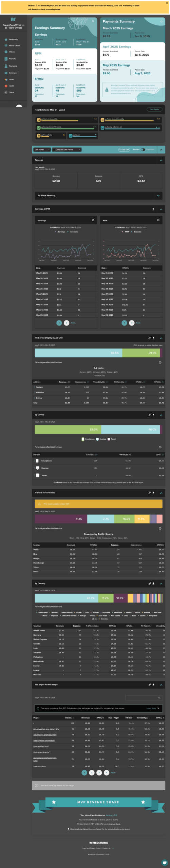
Task: Toggle the Tablet legend checkbox
Action: tap(109, 439)
